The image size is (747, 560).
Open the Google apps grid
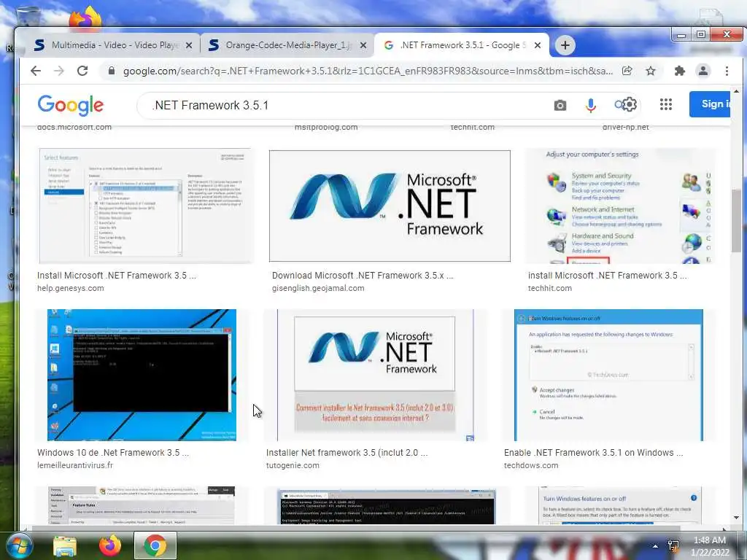[666, 104]
